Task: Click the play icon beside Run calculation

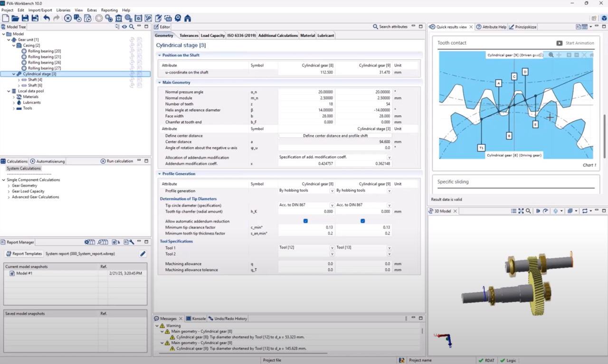Action: 103,161
